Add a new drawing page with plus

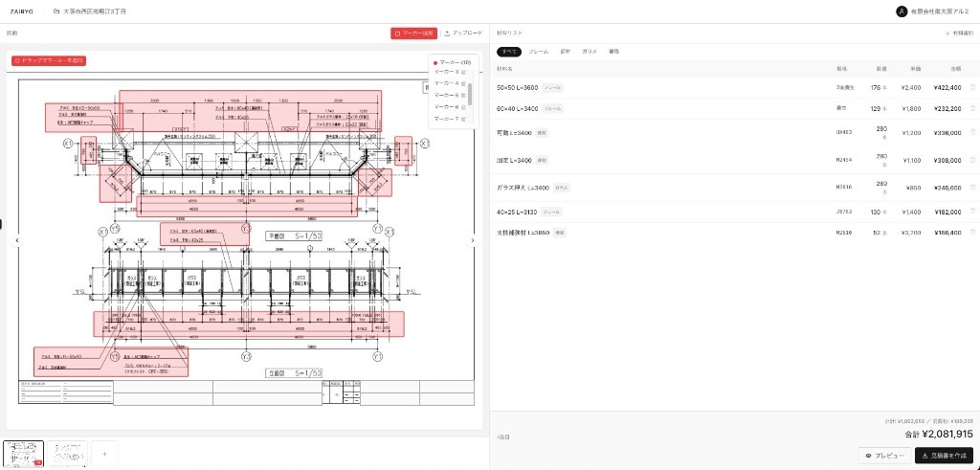coord(104,454)
